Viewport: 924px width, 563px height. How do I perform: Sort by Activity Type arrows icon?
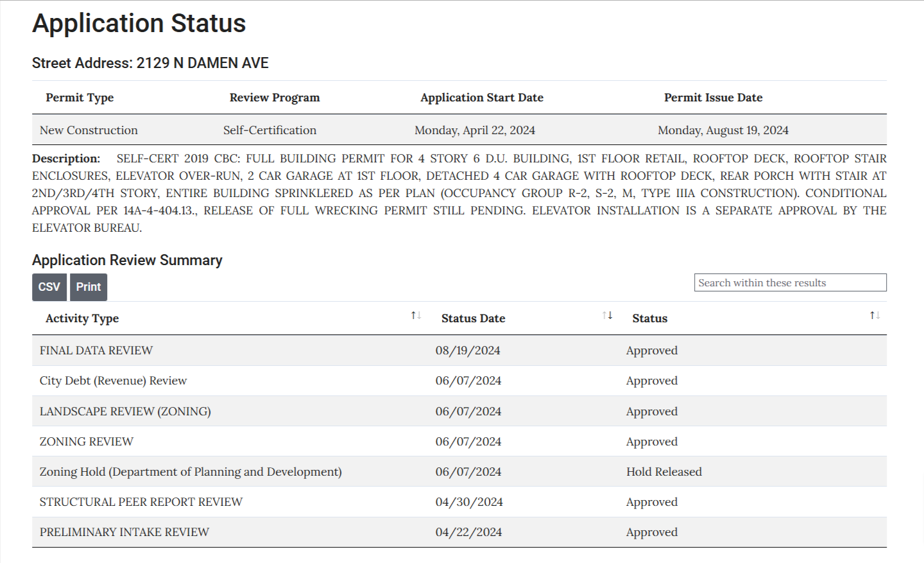416,315
